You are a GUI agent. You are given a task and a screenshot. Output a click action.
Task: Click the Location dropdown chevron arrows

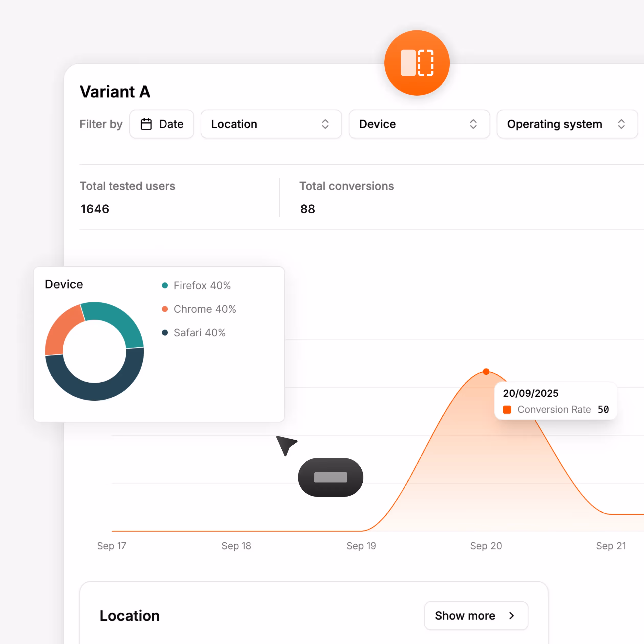pyautogui.click(x=325, y=124)
